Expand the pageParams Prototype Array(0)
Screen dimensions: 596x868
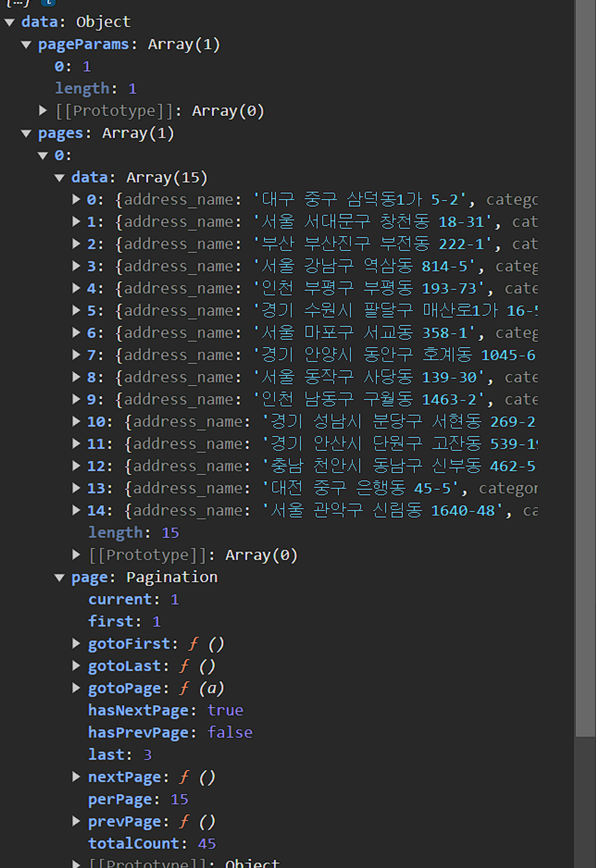[x=43, y=111]
